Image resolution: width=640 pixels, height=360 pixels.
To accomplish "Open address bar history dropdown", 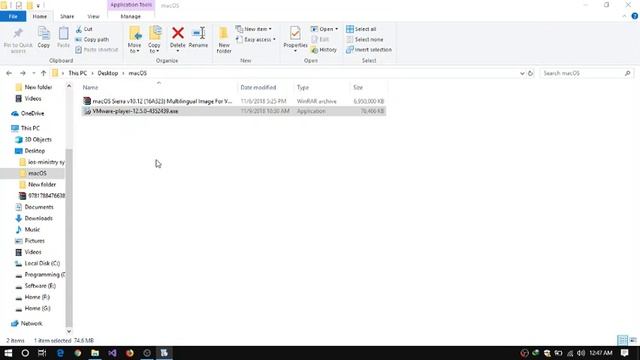I will click(522, 73).
